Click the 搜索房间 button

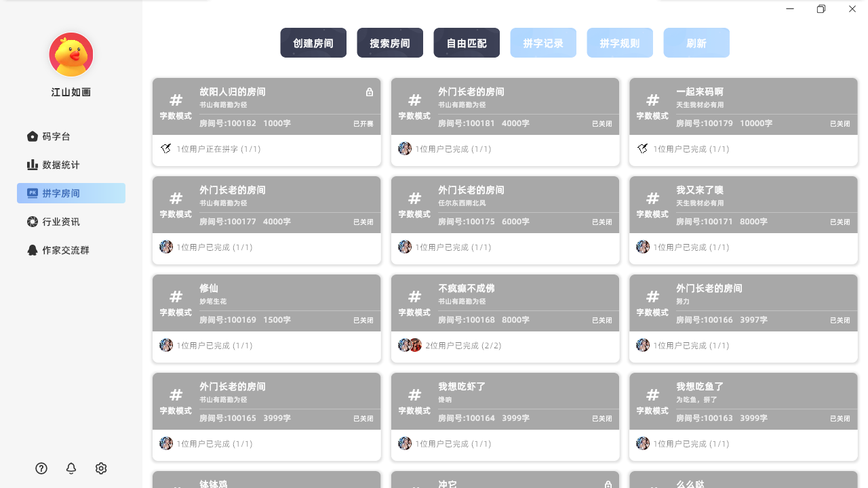[390, 43]
